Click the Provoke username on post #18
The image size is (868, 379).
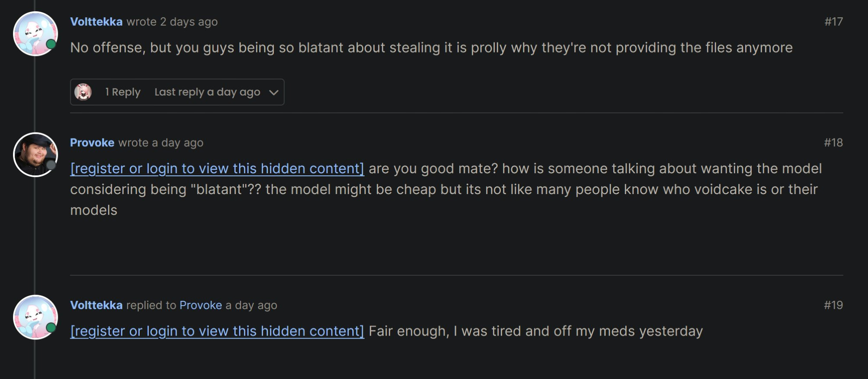tap(92, 143)
